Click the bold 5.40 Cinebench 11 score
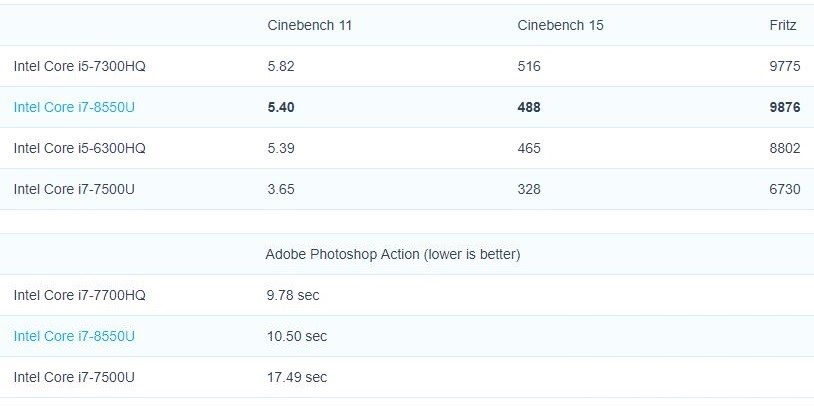 [282, 107]
